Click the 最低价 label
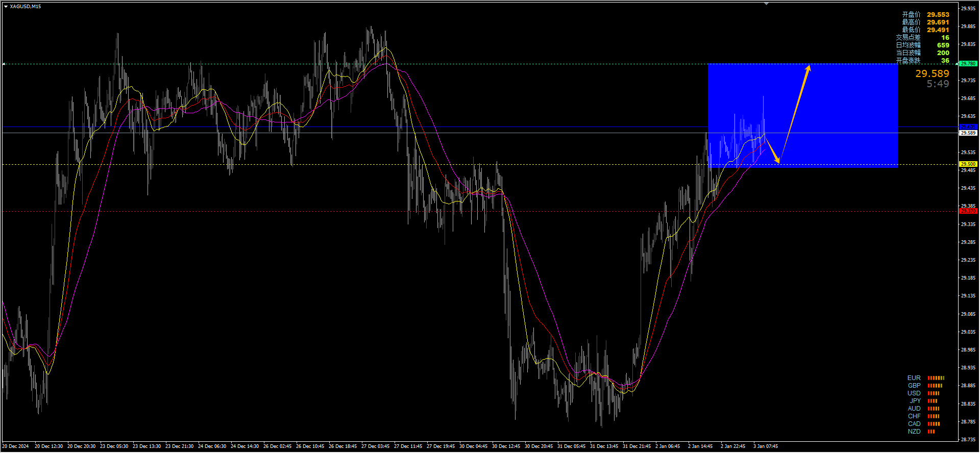The height and width of the screenshot is (453, 980). (911, 30)
